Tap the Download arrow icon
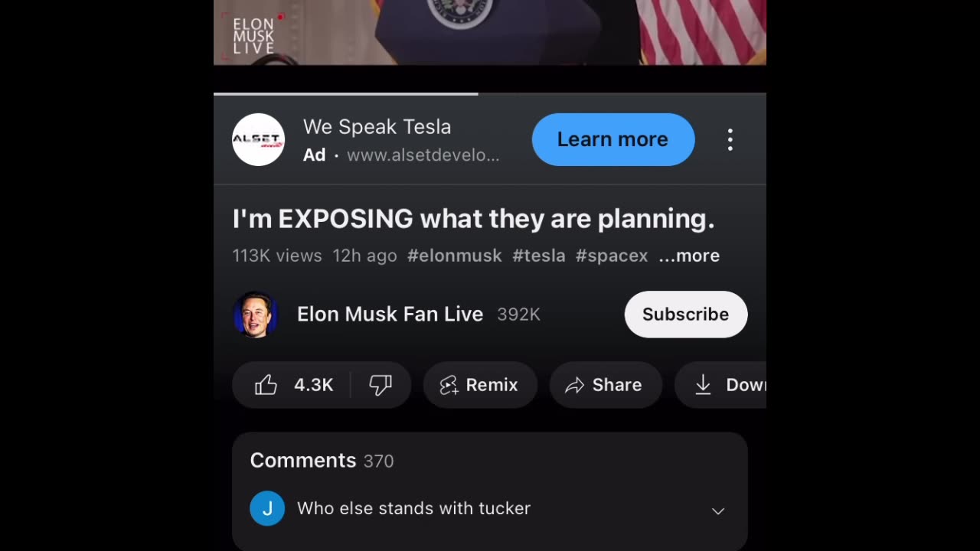This screenshot has height=551, width=980. point(703,385)
